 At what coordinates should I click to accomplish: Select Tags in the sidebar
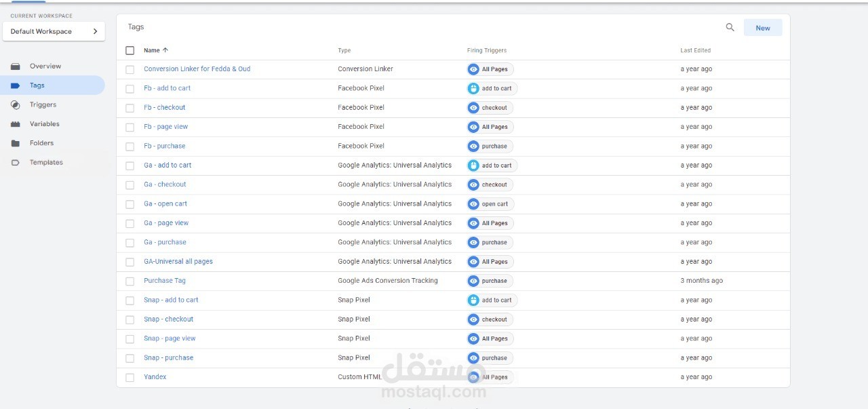click(x=37, y=85)
